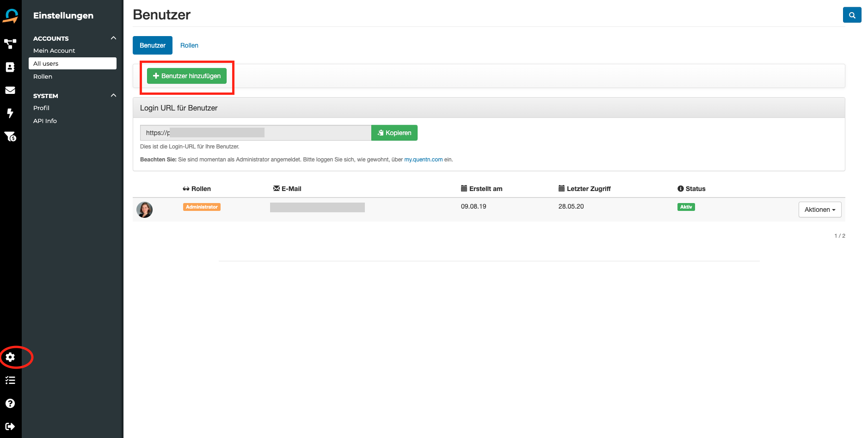Click the Administrator role badge
This screenshot has height=438, width=868.
click(202, 207)
